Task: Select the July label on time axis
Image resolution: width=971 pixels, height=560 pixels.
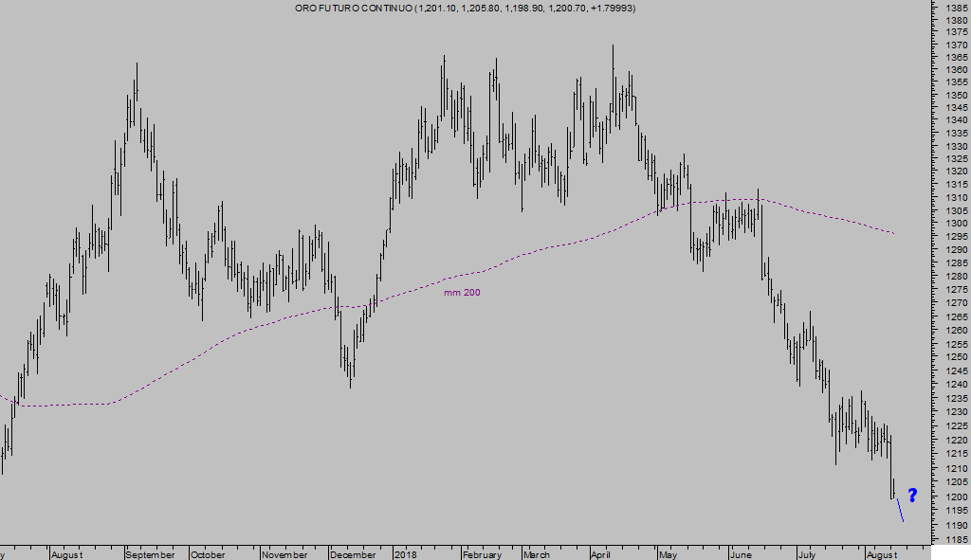Action: tap(806, 554)
